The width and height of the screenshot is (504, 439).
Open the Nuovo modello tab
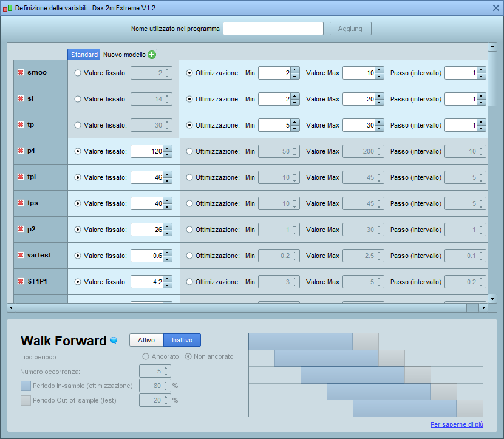point(124,55)
